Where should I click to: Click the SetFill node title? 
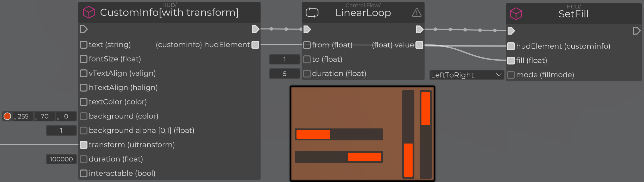pyautogui.click(x=573, y=14)
